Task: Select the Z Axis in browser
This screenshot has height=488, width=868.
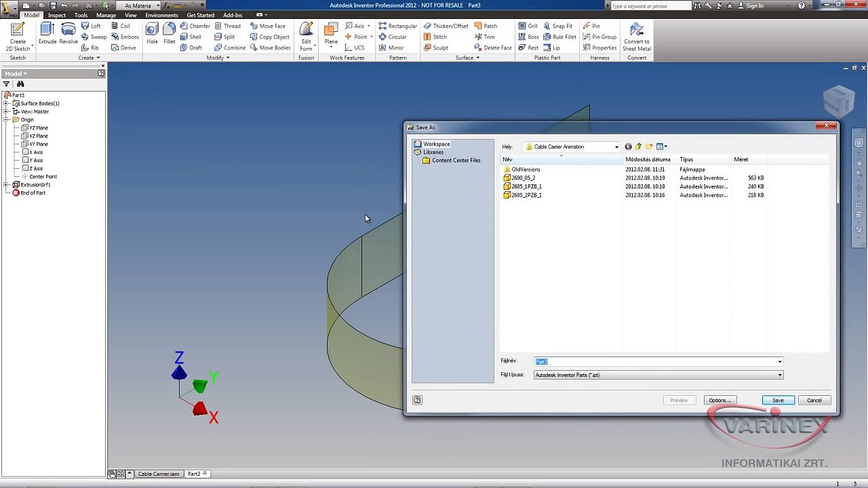Action: [33, 168]
